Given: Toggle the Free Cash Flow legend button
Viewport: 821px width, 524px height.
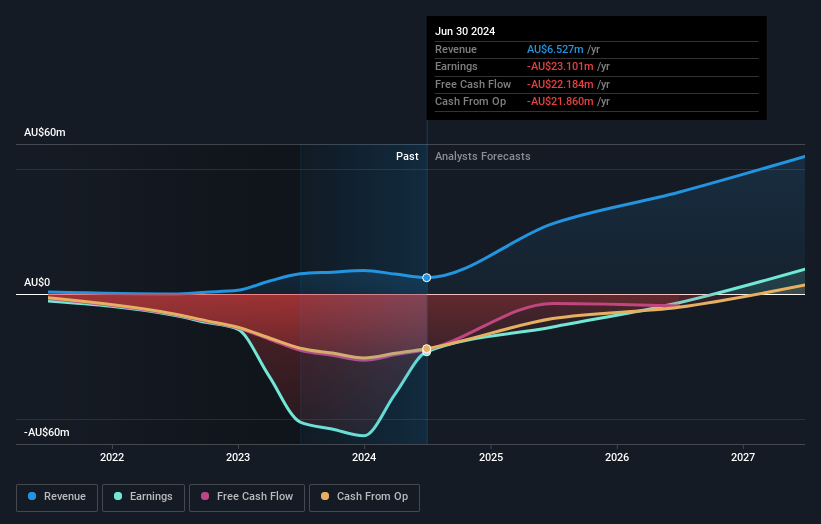Looking at the screenshot, I should [x=247, y=497].
